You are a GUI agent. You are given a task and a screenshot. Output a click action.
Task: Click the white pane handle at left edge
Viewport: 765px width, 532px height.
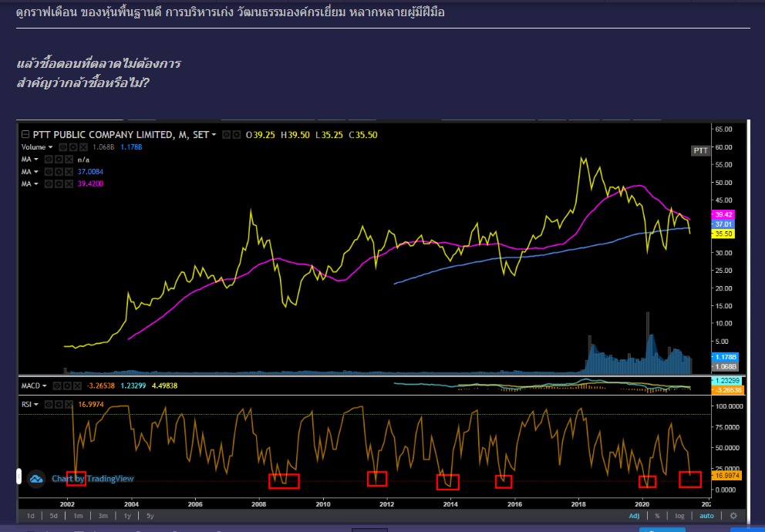point(19,476)
